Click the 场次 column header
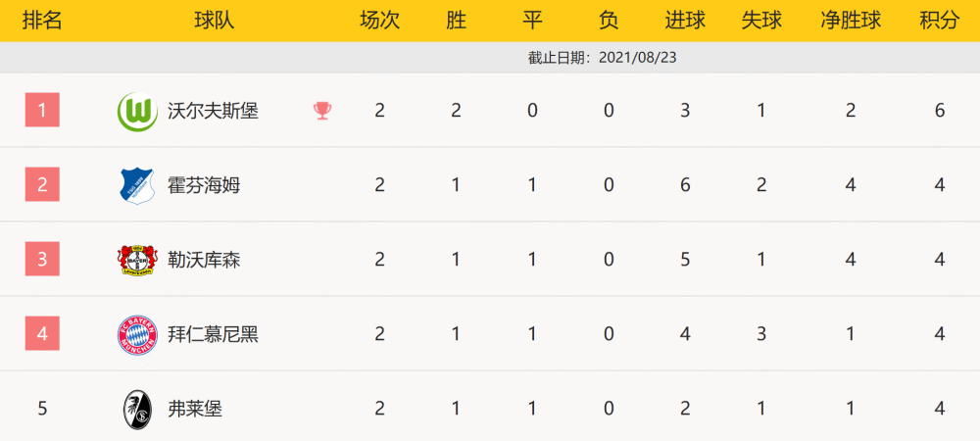 [x=379, y=21]
